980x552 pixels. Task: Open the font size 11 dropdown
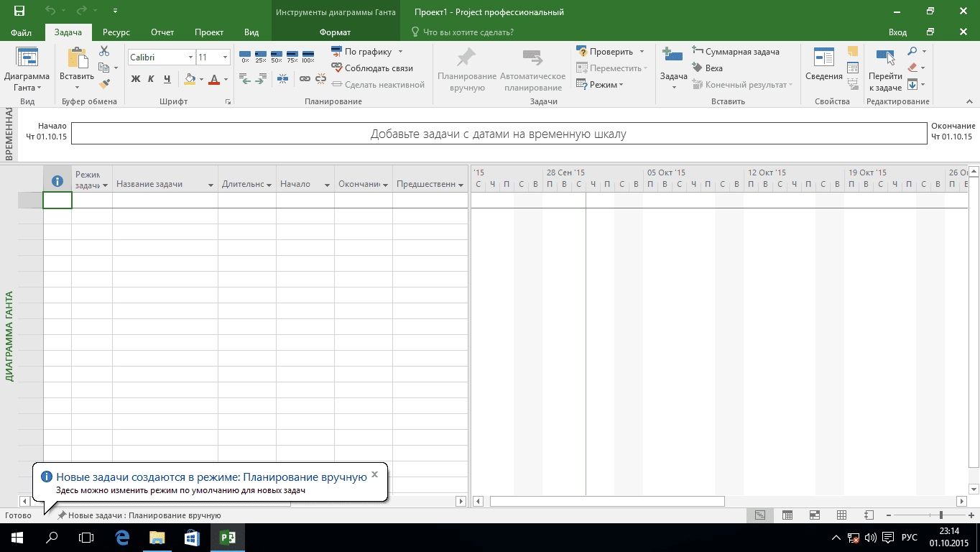225,57
